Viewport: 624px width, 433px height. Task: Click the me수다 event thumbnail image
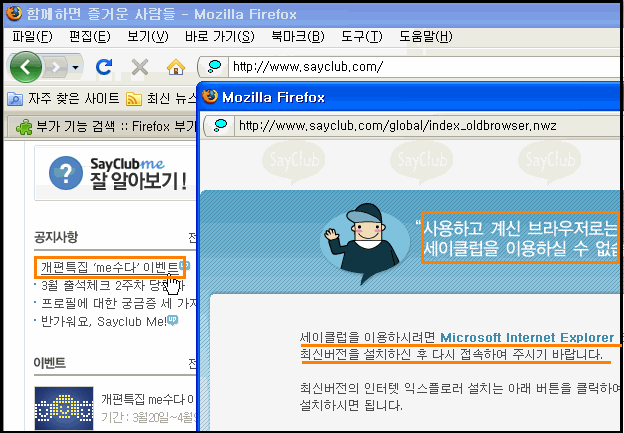click(64, 408)
